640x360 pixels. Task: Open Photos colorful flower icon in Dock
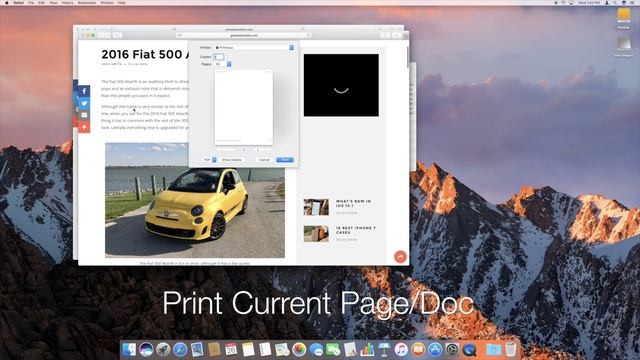(299, 350)
